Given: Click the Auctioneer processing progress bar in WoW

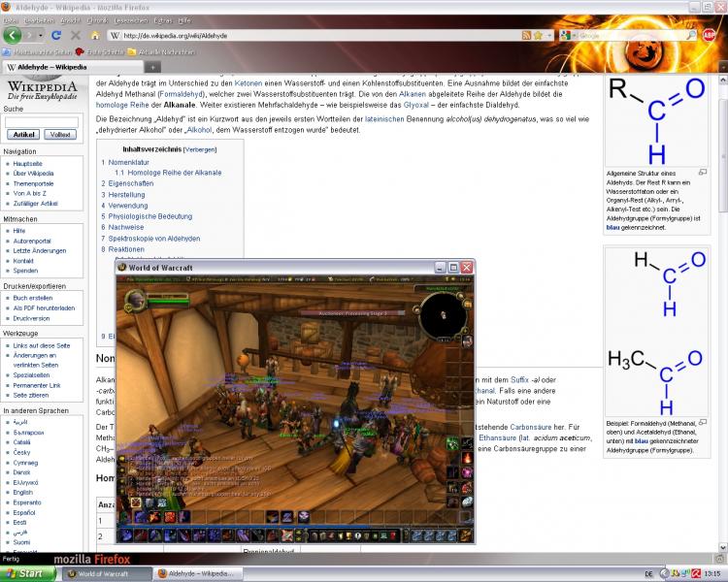Looking at the screenshot, I should click(353, 313).
